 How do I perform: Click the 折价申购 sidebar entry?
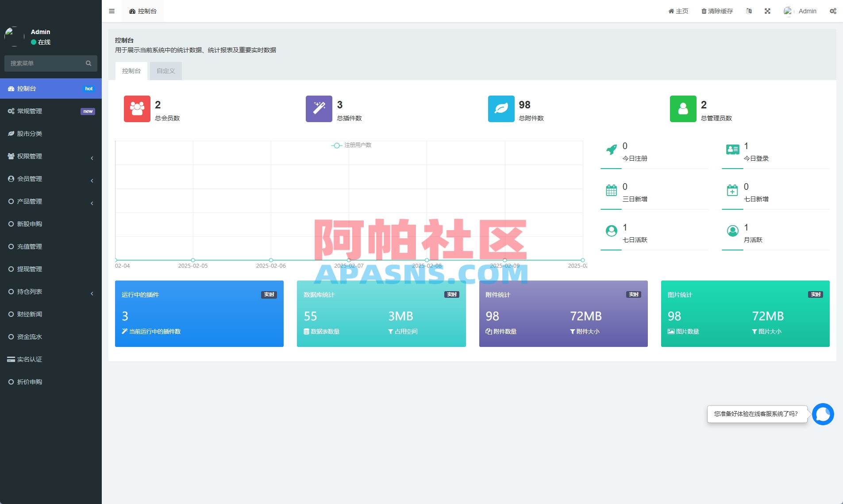[x=30, y=382]
